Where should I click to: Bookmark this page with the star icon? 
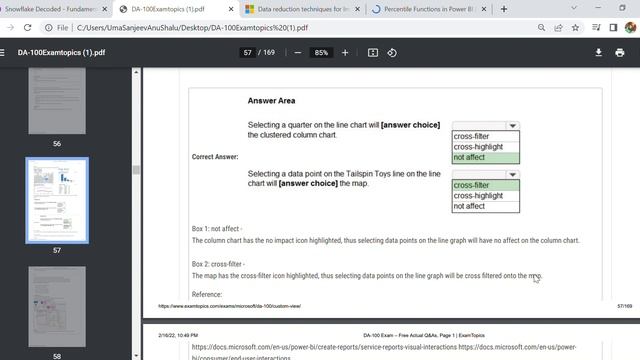pos(575,28)
